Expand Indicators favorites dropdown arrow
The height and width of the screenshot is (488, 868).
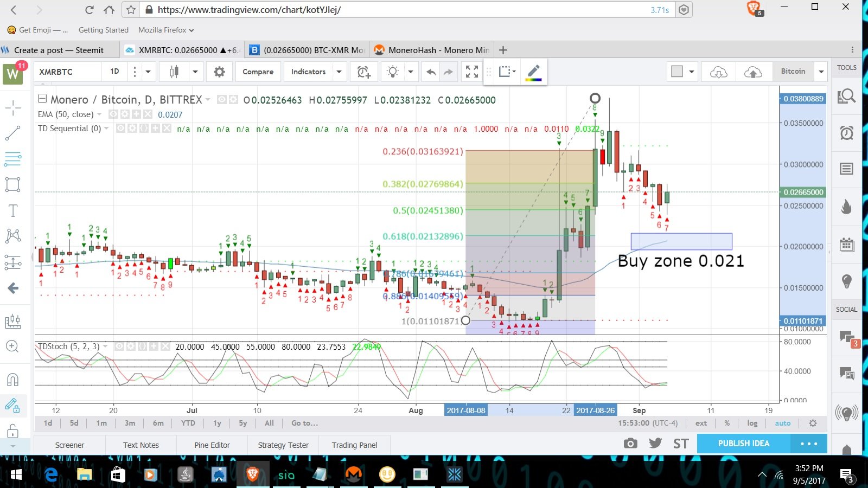pyautogui.click(x=339, y=72)
